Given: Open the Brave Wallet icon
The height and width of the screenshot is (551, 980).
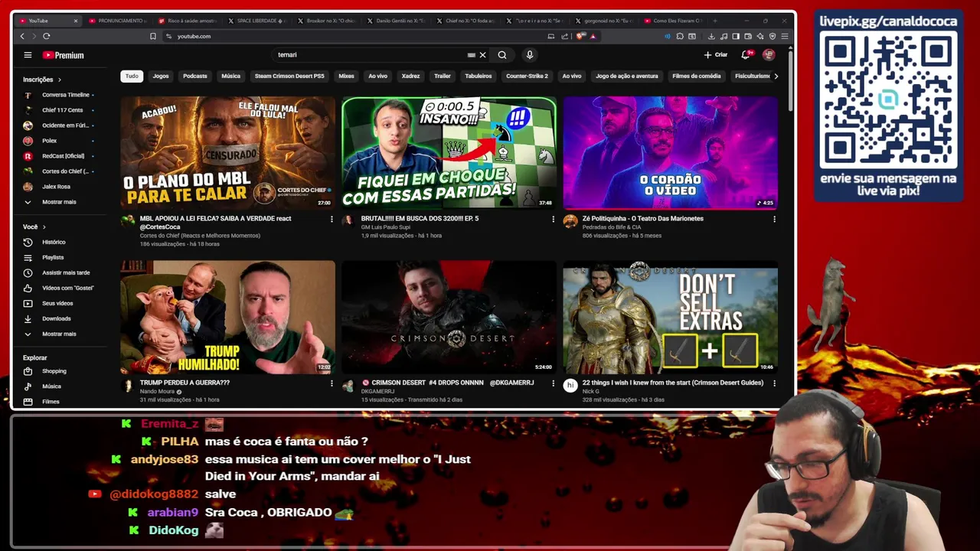Looking at the screenshot, I should pyautogui.click(x=748, y=36).
